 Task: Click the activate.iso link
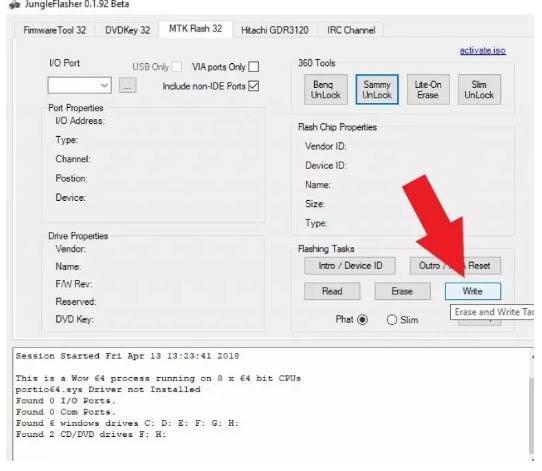point(483,51)
